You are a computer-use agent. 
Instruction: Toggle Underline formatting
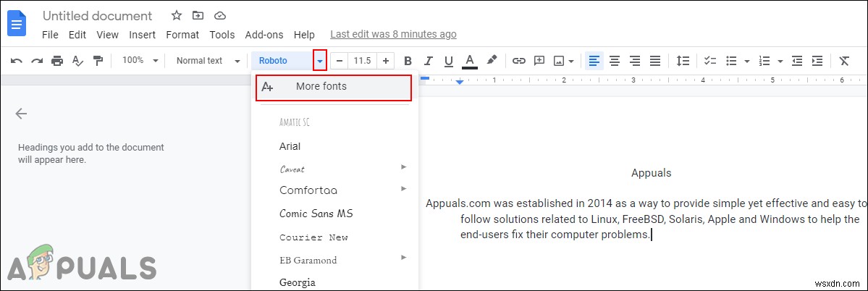pyautogui.click(x=448, y=61)
